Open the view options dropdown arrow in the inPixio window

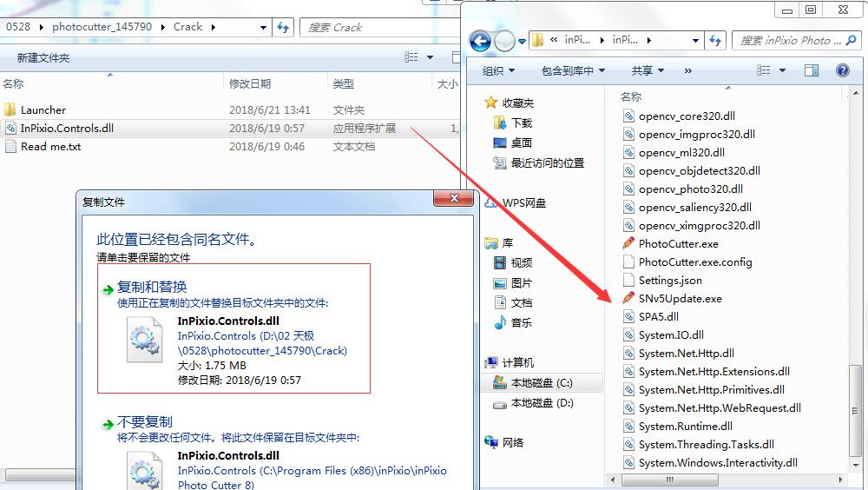click(x=782, y=70)
